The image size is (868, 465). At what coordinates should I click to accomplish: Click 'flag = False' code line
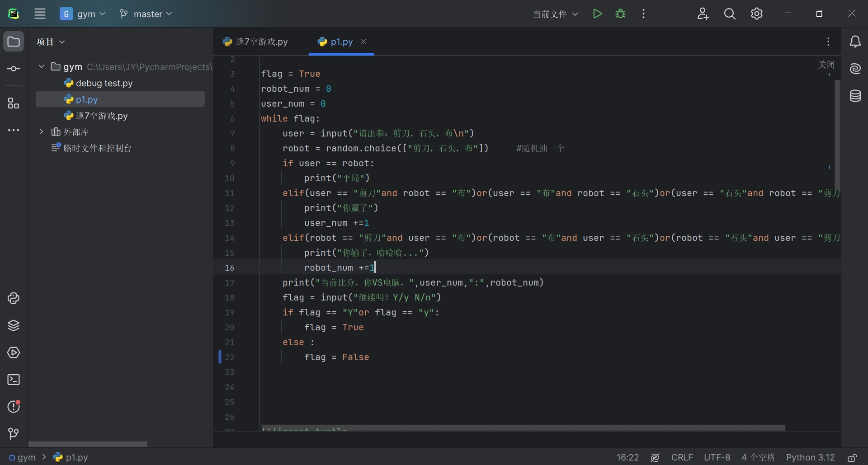pos(336,357)
